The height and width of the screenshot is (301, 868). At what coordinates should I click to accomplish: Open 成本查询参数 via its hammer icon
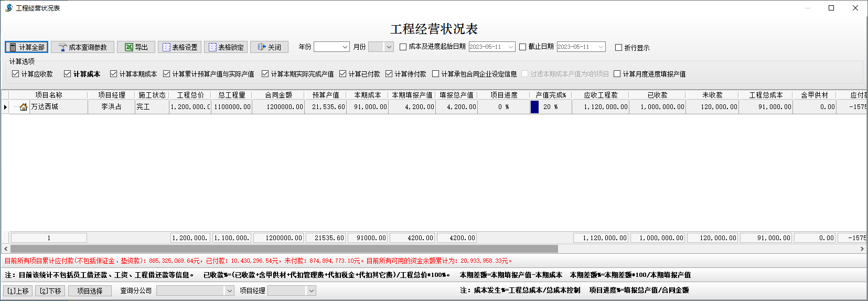click(63, 47)
